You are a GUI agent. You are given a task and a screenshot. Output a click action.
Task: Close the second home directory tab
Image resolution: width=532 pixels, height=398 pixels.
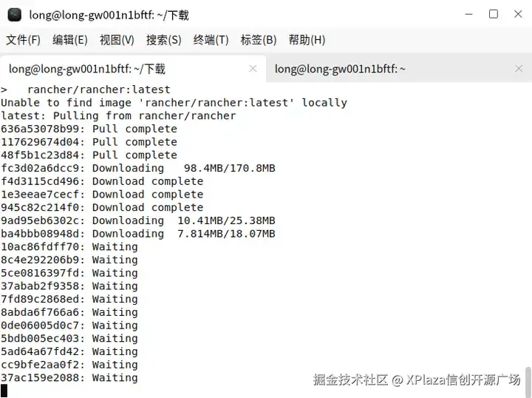[519, 69]
